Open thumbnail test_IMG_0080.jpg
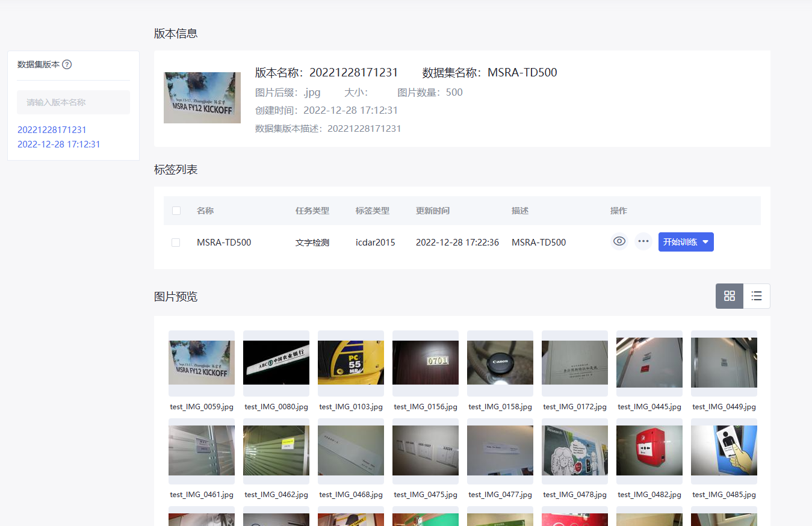Viewport: 812px width, 526px height. click(x=276, y=362)
